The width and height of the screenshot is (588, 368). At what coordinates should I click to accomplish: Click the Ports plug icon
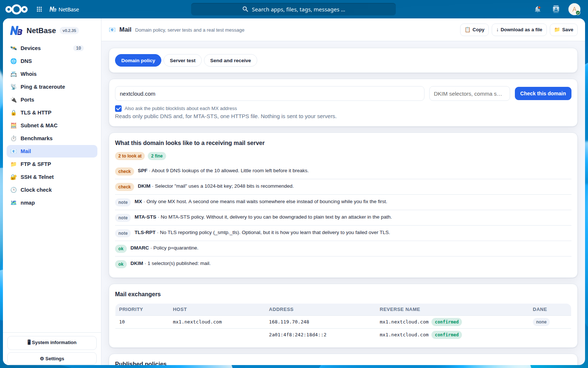(x=14, y=100)
